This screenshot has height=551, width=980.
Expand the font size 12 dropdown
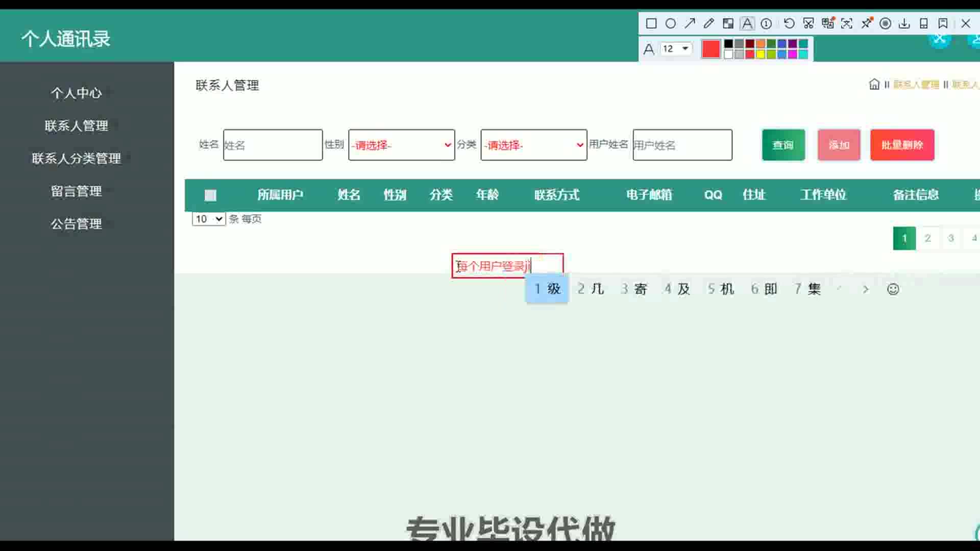[685, 48]
